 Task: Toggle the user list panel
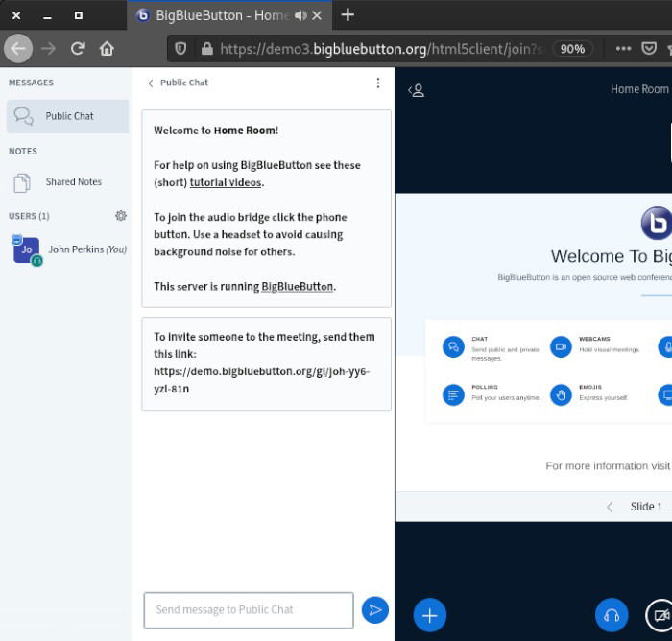coord(417,90)
